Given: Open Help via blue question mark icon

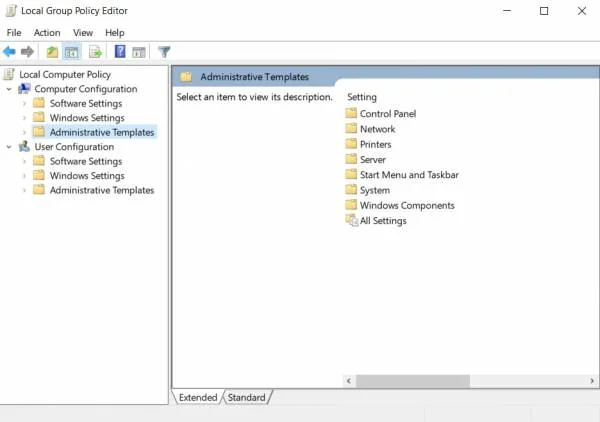Looking at the screenshot, I should 120,52.
